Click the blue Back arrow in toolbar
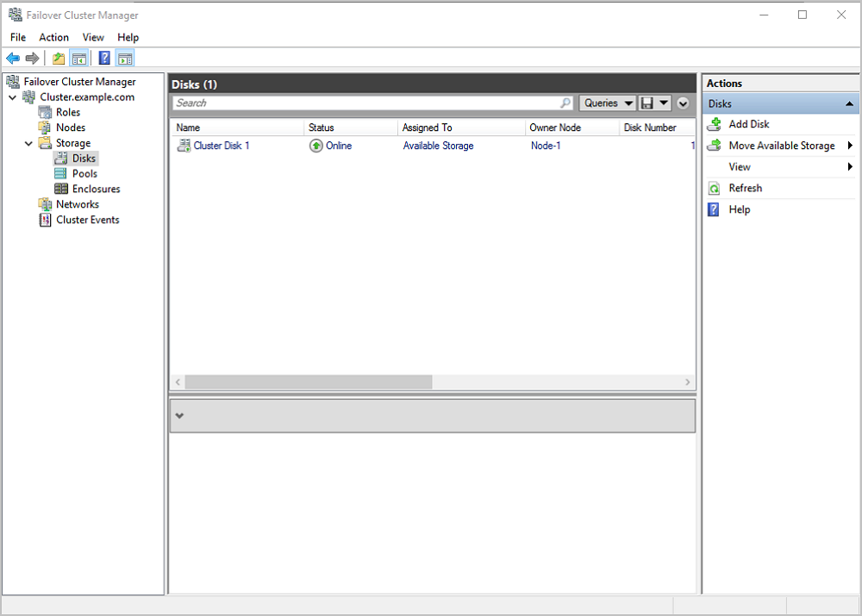 click(x=13, y=59)
